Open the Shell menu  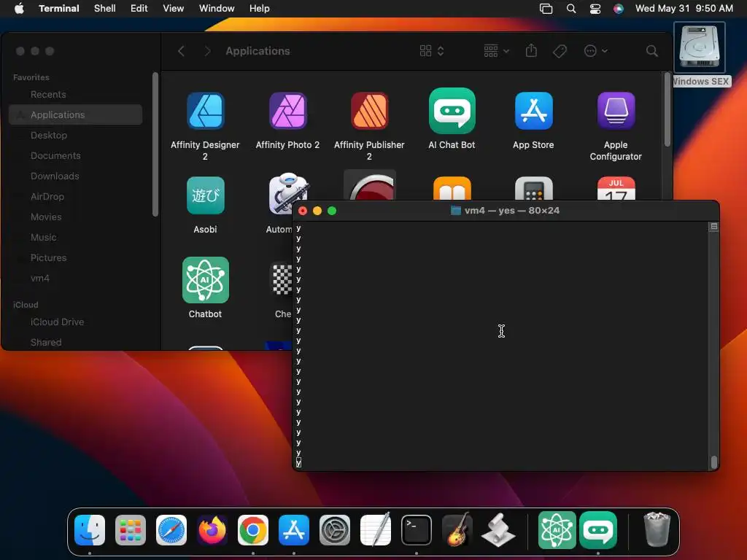click(105, 9)
